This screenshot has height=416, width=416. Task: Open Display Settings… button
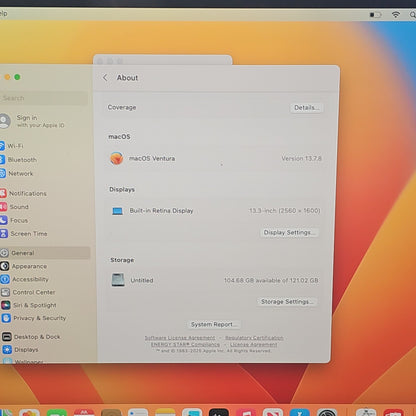pyautogui.click(x=289, y=232)
